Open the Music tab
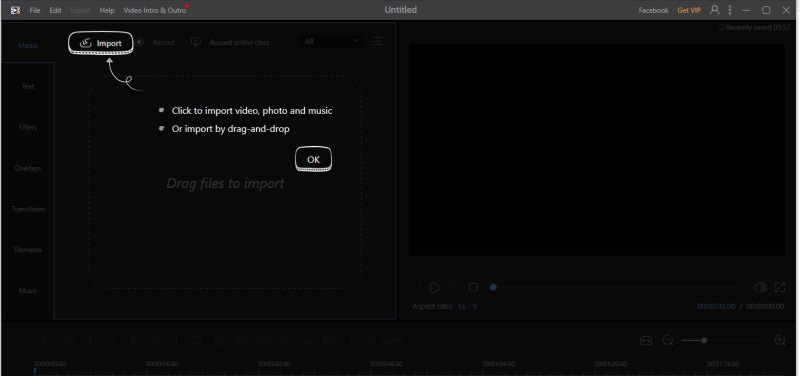The image size is (800, 376). point(28,290)
